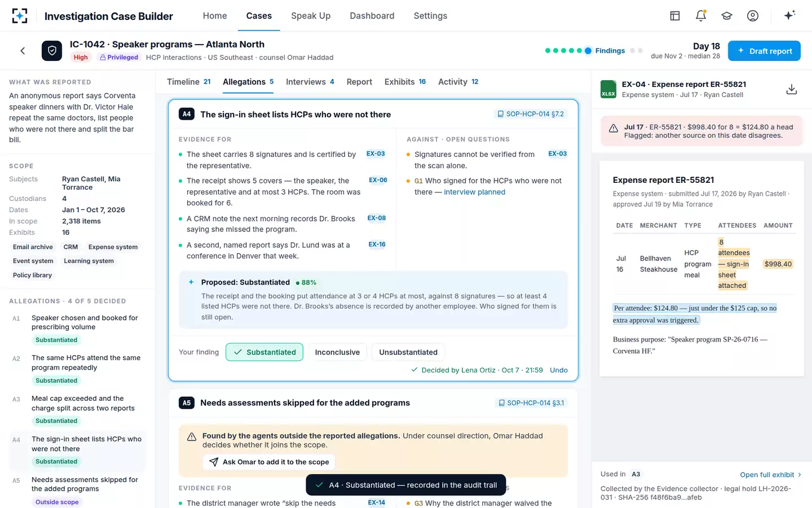Click the sparkle icon beside Proposed: Substantiated

[191, 282]
